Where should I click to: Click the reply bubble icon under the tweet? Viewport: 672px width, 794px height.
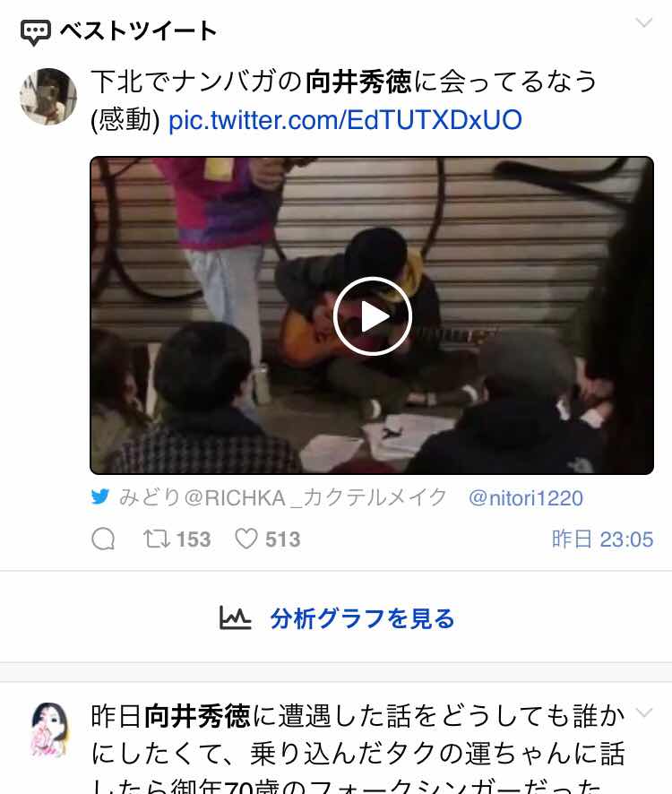[103, 539]
